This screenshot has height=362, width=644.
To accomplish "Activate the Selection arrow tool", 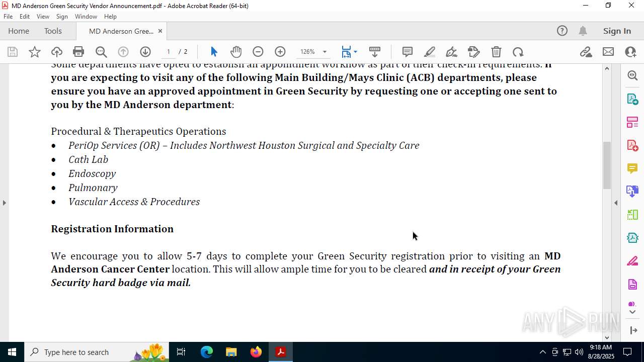I will click(x=214, y=52).
